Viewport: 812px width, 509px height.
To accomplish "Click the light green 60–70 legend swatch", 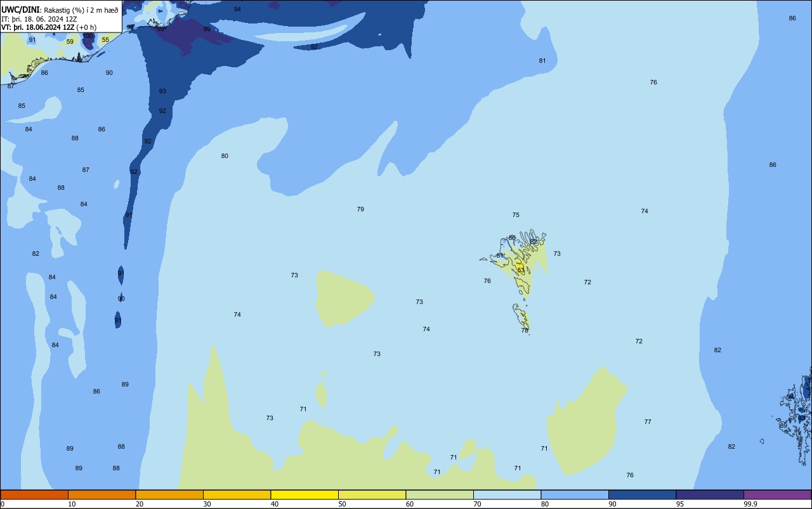I will [x=440, y=494].
